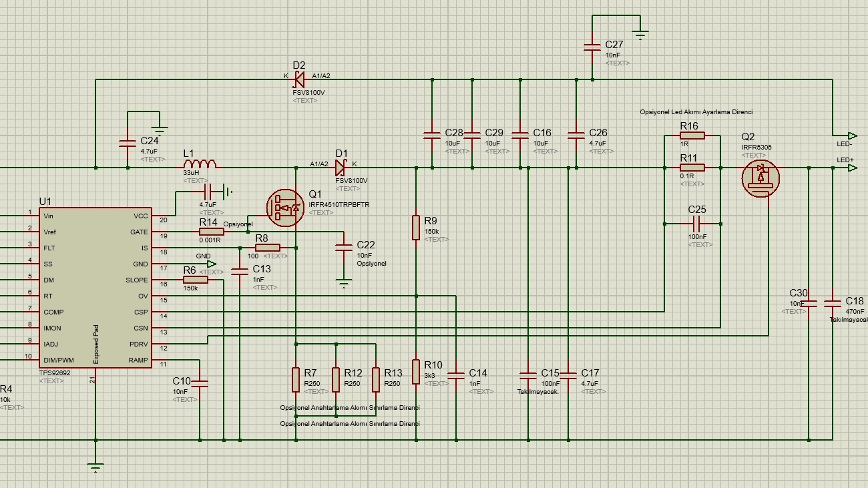The width and height of the screenshot is (868, 488).
Task: Click the VCC pin label on U1
Action: click(x=141, y=216)
